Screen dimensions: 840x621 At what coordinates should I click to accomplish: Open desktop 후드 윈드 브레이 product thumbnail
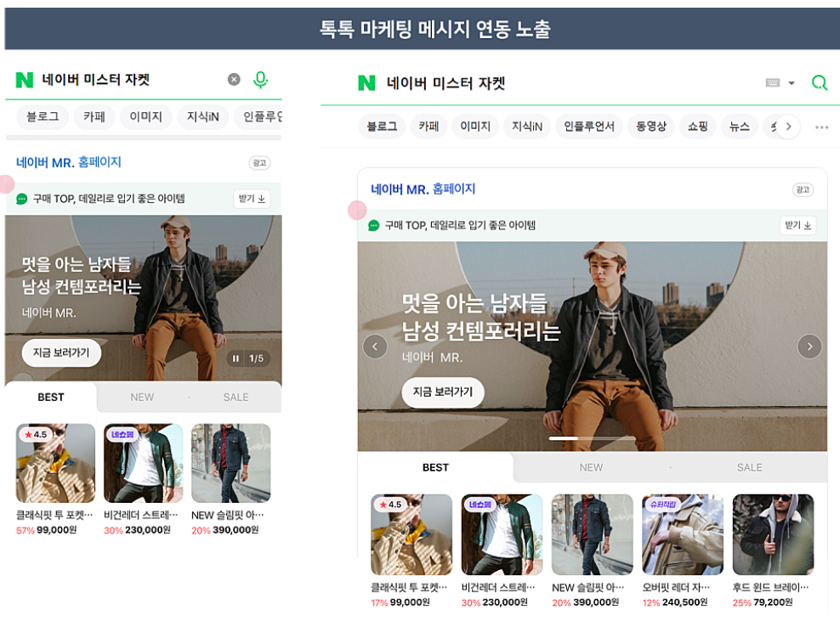pyautogui.click(x=773, y=534)
